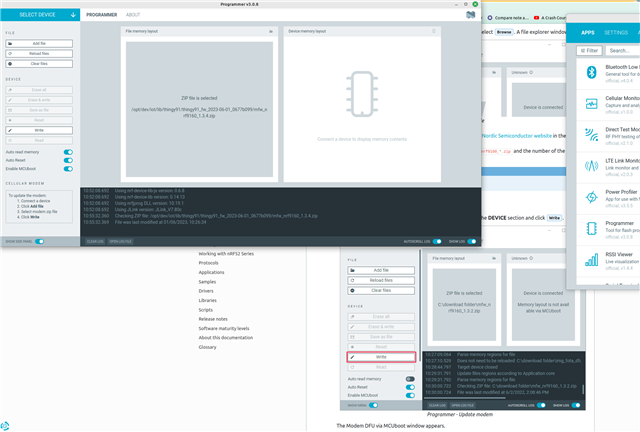
Task: Switch to the PROGRAMMER tab
Action: tap(102, 15)
